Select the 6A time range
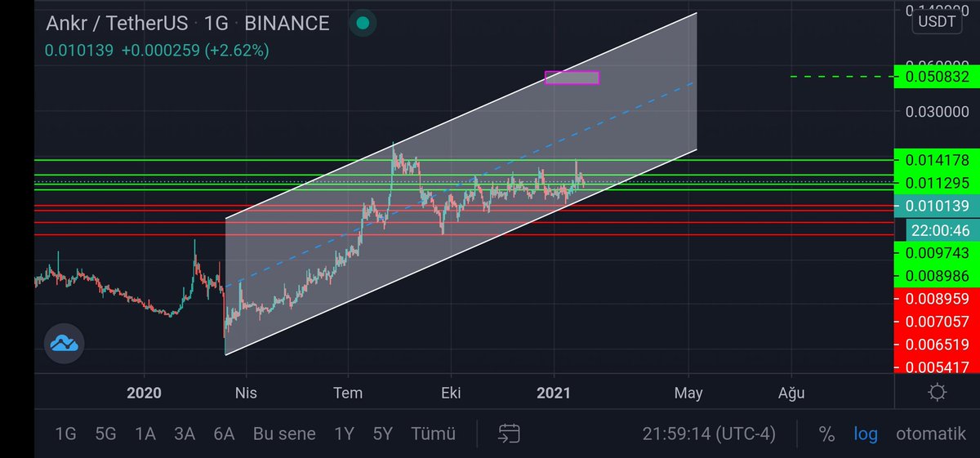The width and height of the screenshot is (980, 458). pyautogui.click(x=224, y=434)
